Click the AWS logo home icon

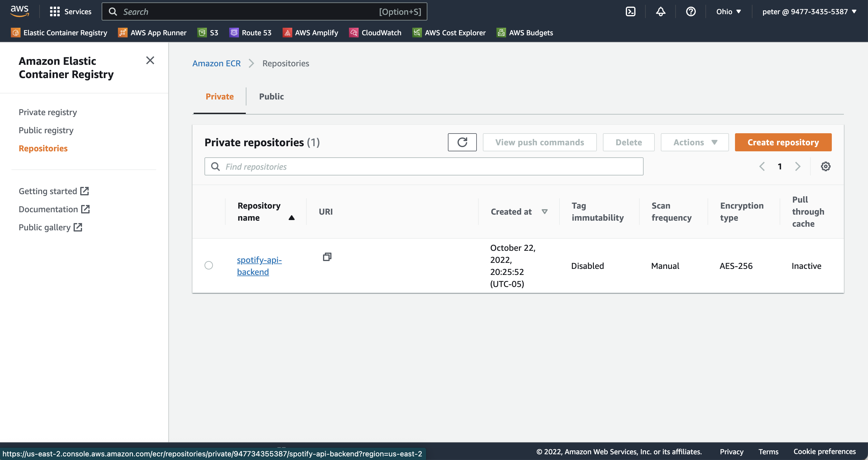click(x=20, y=11)
